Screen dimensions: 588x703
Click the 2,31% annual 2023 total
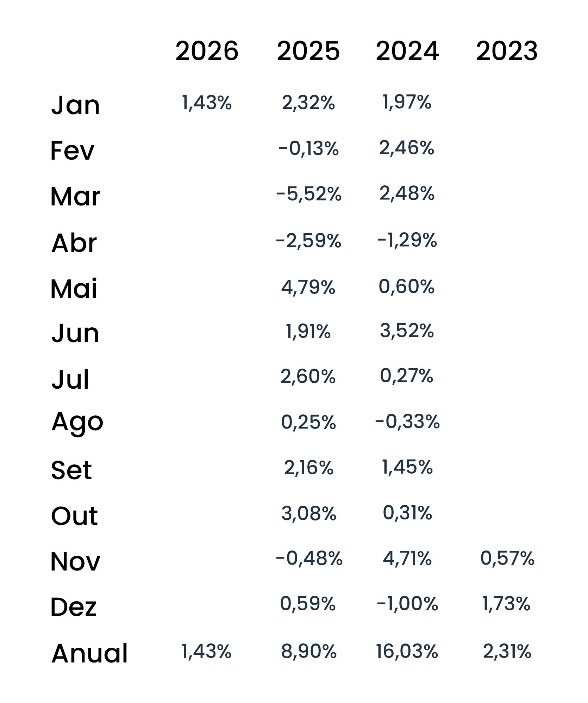pyautogui.click(x=507, y=651)
